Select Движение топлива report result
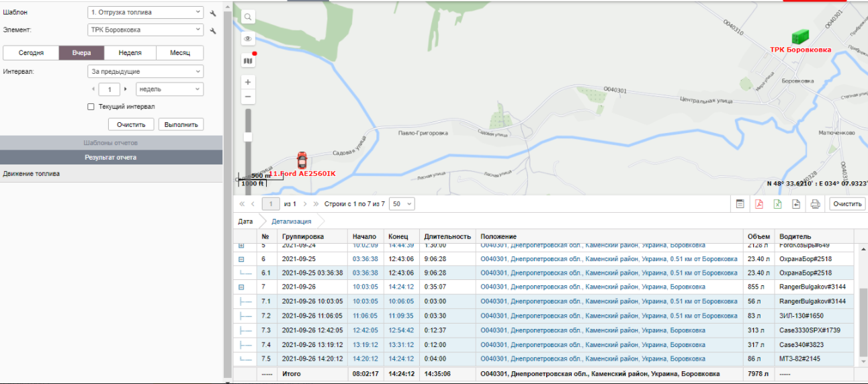Screen dimensions: 868x384 tap(32, 174)
